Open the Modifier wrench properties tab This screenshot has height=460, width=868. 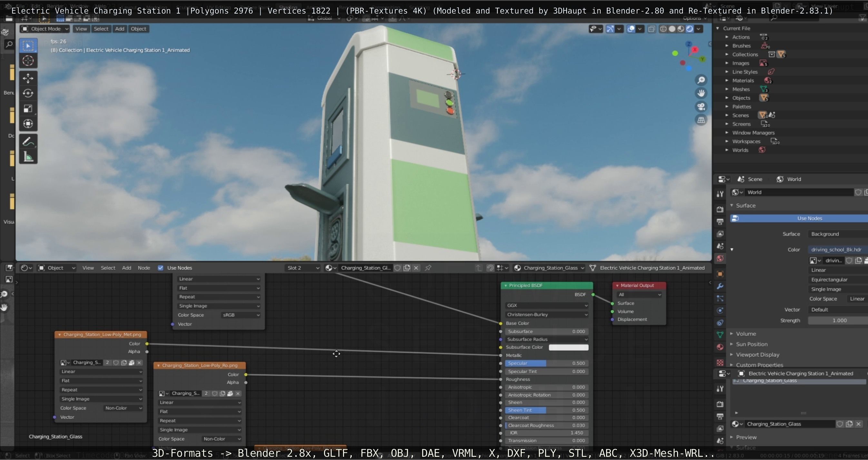point(720,286)
